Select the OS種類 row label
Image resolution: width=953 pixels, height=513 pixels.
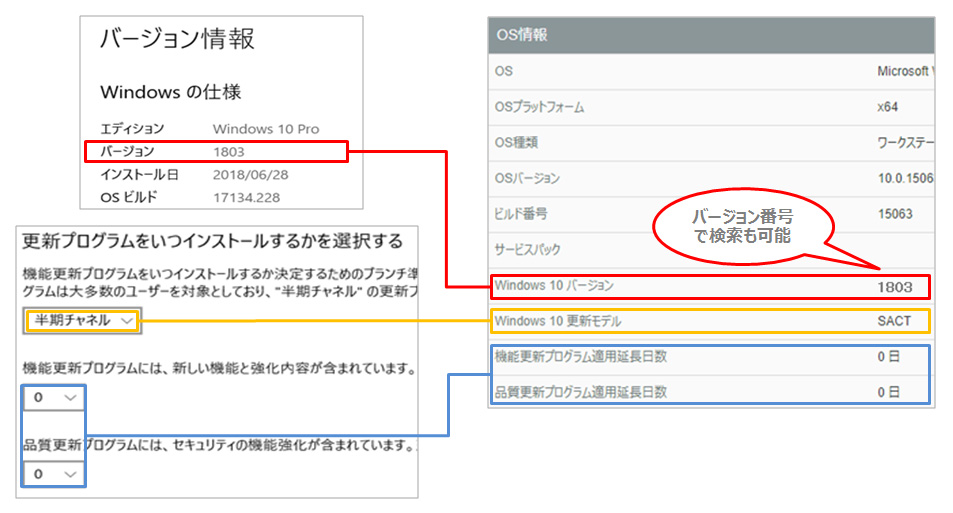coord(516,142)
